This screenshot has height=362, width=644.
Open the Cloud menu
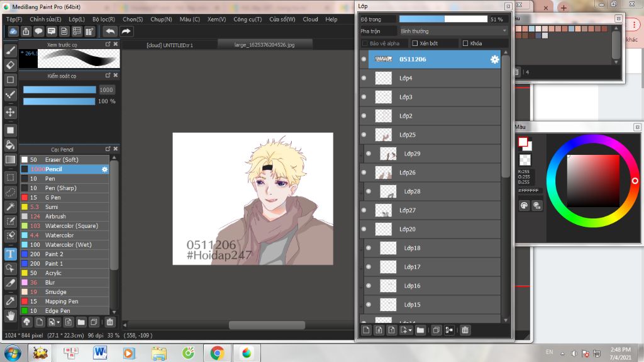point(310,20)
